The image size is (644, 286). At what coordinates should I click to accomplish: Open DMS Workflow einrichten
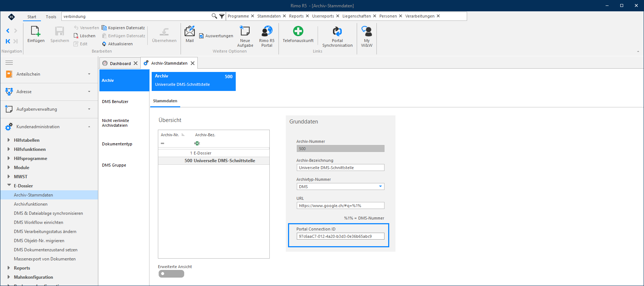click(38, 222)
